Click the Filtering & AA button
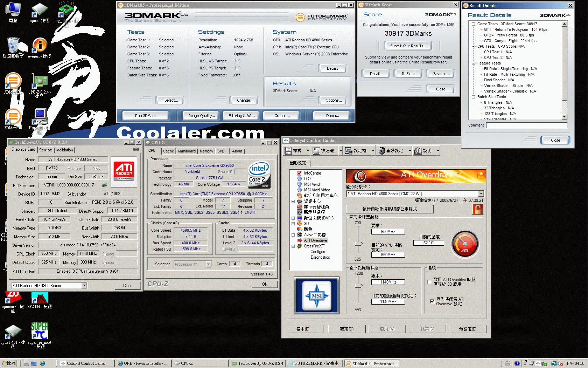Viewport: 588px width, 368px height. pos(241,116)
